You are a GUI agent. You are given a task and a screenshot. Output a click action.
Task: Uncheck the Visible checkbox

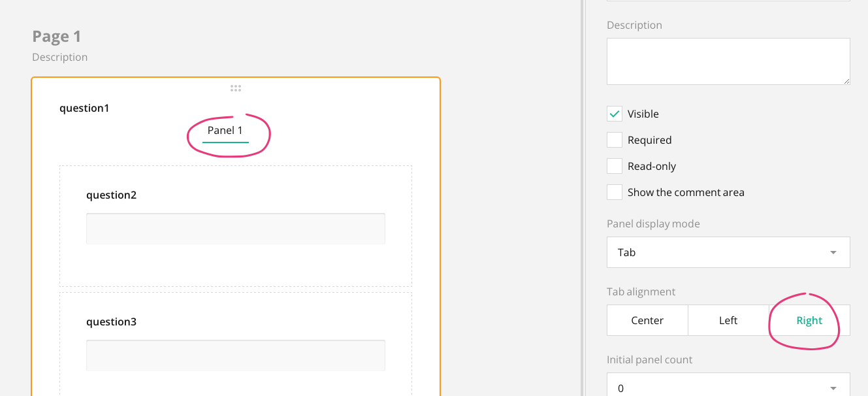[614, 113]
